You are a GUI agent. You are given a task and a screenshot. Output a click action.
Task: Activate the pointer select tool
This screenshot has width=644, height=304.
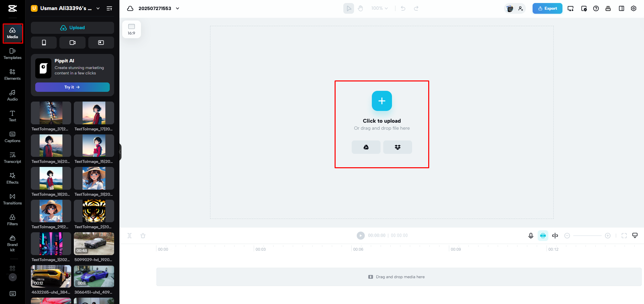point(349,8)
